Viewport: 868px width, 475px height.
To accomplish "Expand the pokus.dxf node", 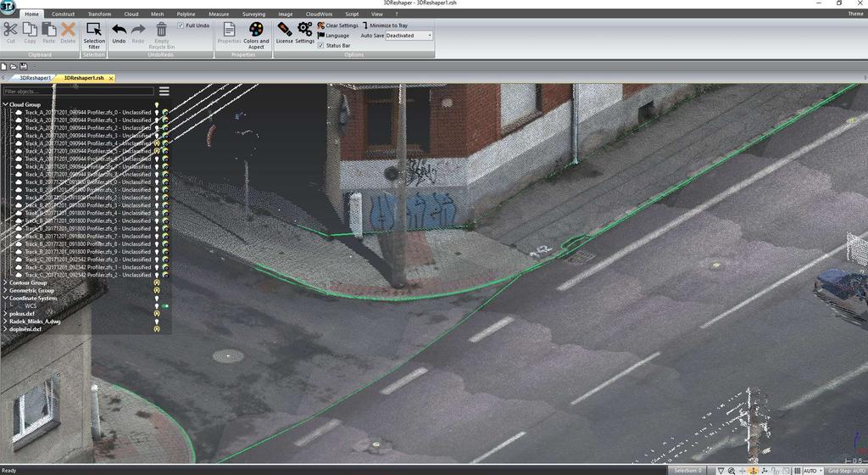I will (5, 313).
